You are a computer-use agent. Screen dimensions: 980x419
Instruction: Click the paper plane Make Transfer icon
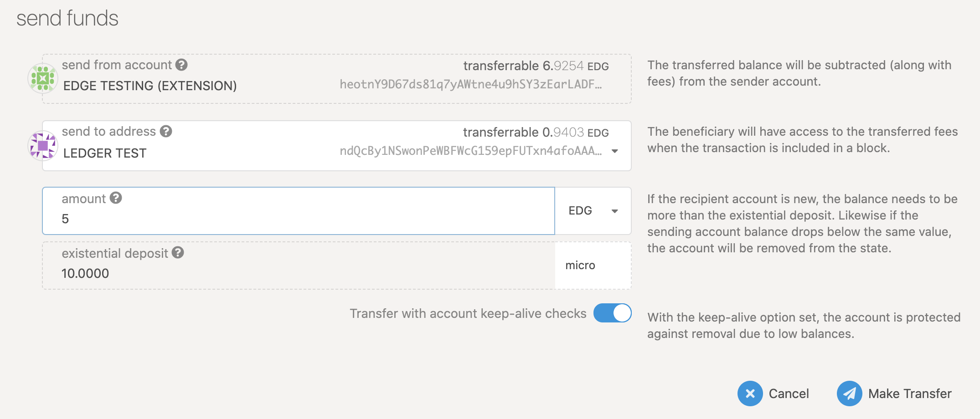pos(849,393)
